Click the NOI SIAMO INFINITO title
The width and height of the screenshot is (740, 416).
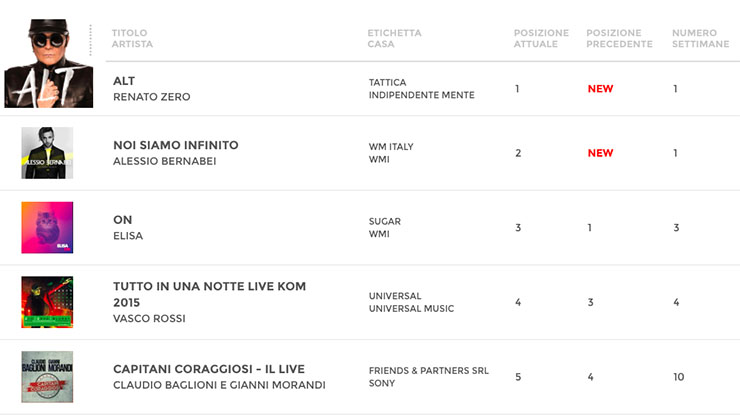click(176, 145)
